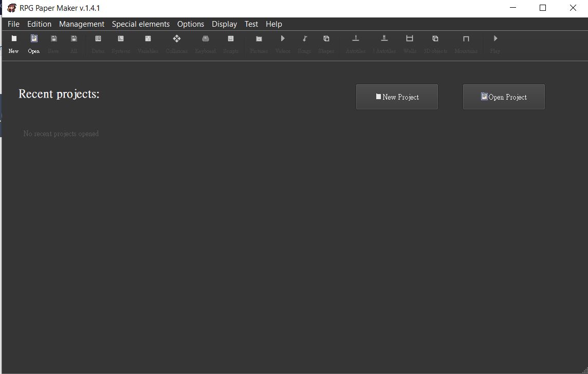Click 'No recent projects opened' text
The image size is (588, 374).
(61, 134)
